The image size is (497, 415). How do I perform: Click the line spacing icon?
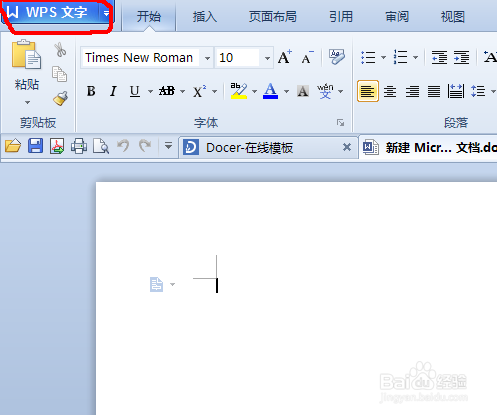[478, 91]
